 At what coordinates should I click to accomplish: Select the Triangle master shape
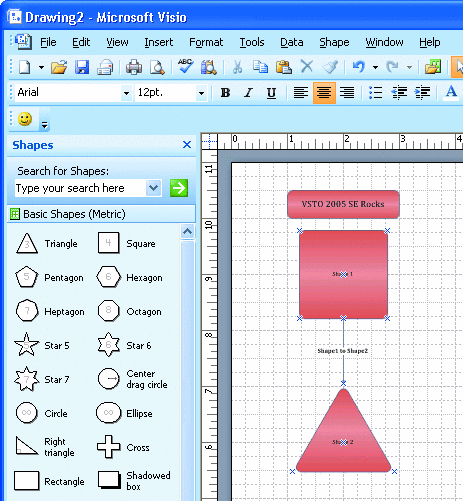click(x=47, y=244)
